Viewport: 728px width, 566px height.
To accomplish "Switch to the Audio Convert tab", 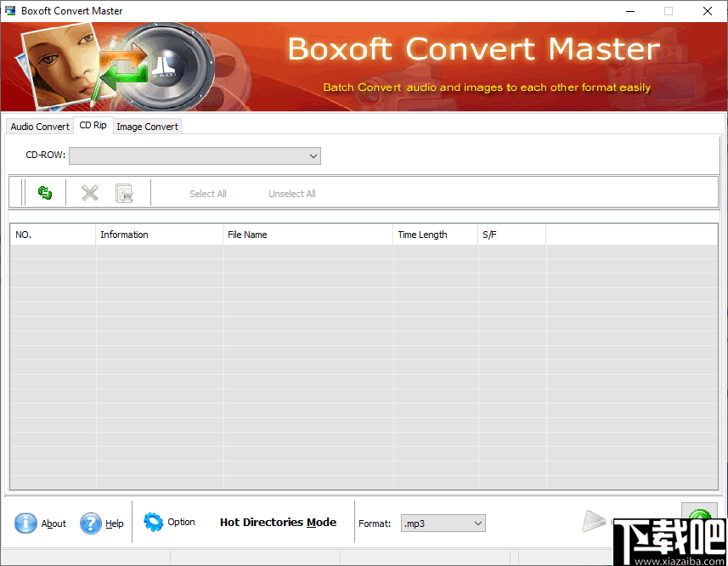I will (39, 126).
